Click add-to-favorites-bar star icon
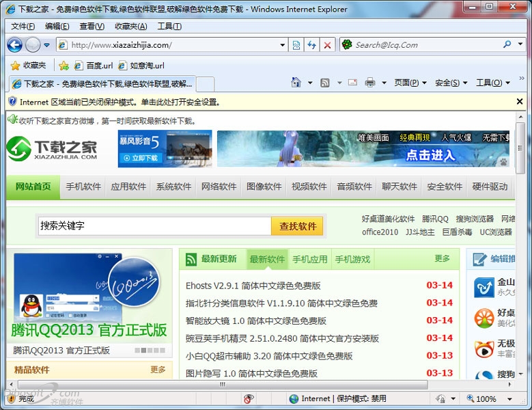The image size is (532, 410). coord(64,66)
